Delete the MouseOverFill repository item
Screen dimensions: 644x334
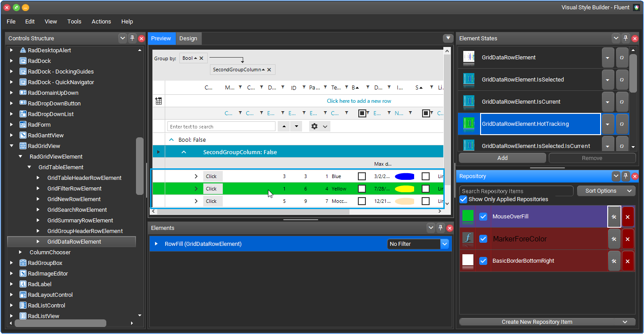click(628, 217)
